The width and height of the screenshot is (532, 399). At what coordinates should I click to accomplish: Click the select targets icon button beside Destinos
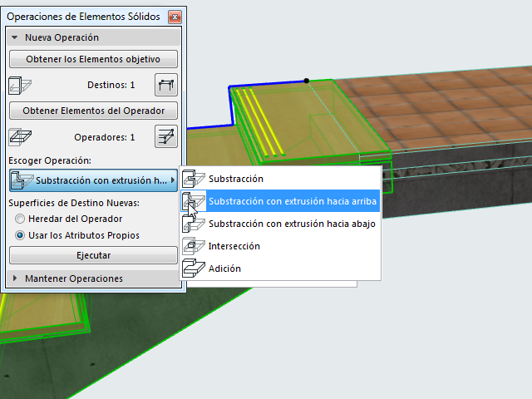[x=166, y=85]
